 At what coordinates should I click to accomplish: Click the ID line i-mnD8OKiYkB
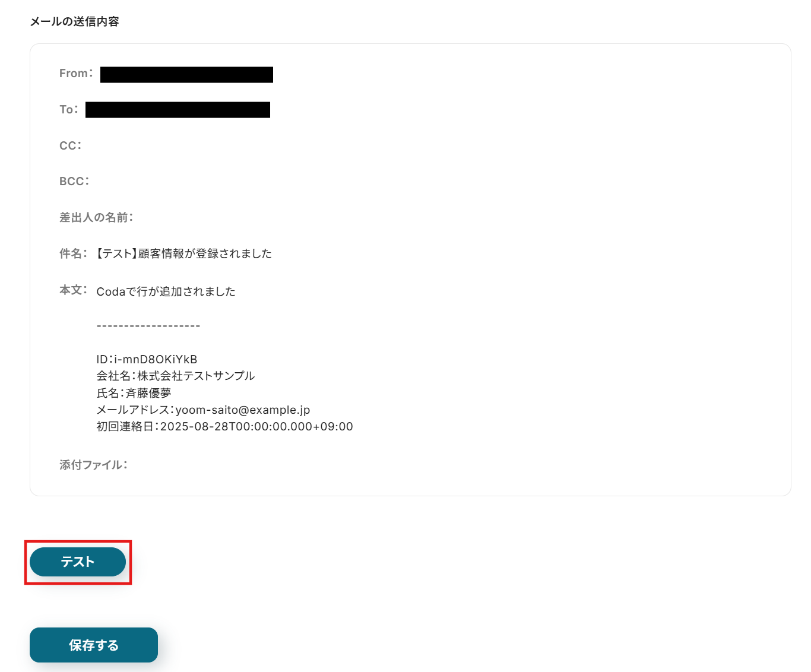pos(147,359)
